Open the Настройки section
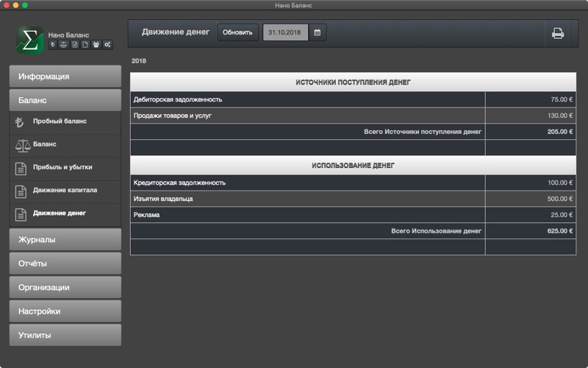The image size is (588, 368). (65, 311)
